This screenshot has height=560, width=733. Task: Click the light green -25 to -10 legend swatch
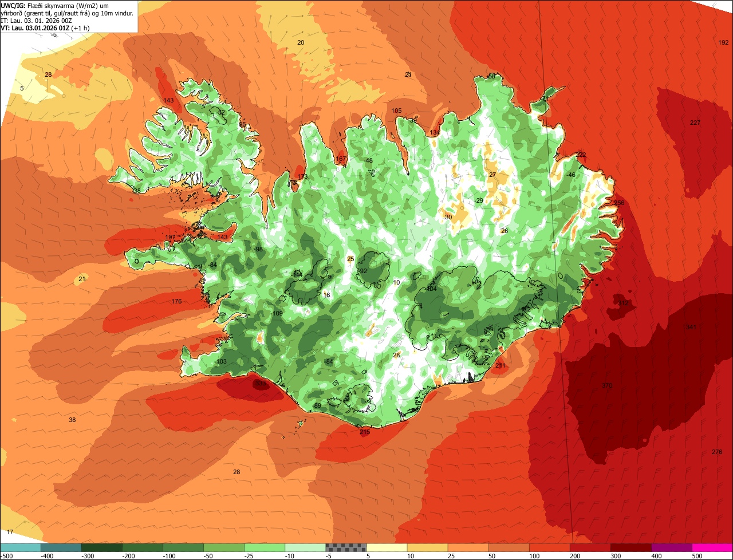265,547
